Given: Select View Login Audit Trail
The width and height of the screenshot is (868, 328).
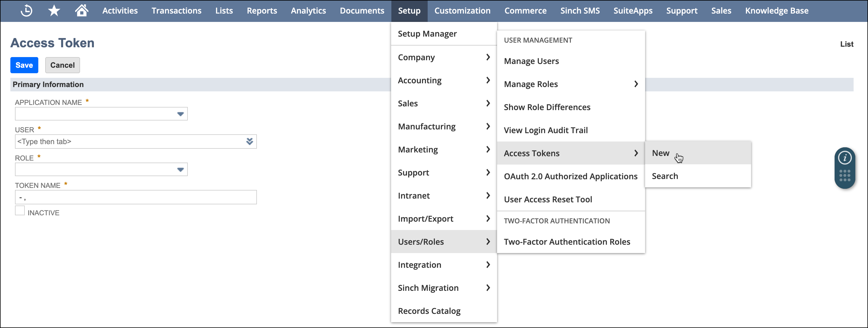Looking at the screenshot, I should (x=571, y=130).
